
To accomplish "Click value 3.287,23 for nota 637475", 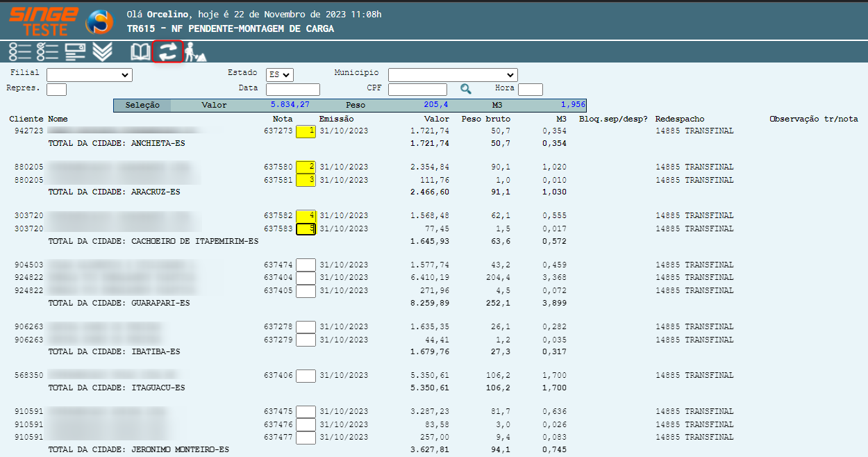I will [430, 412].
